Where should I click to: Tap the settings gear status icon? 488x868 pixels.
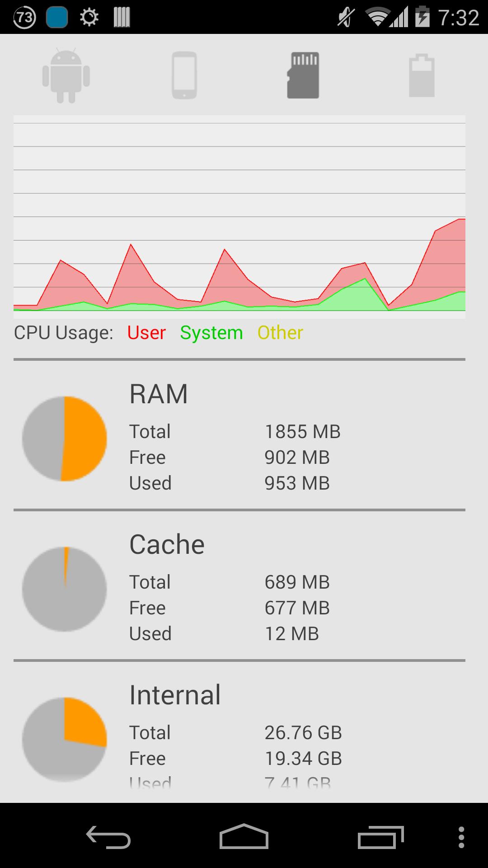pos(89,18)
